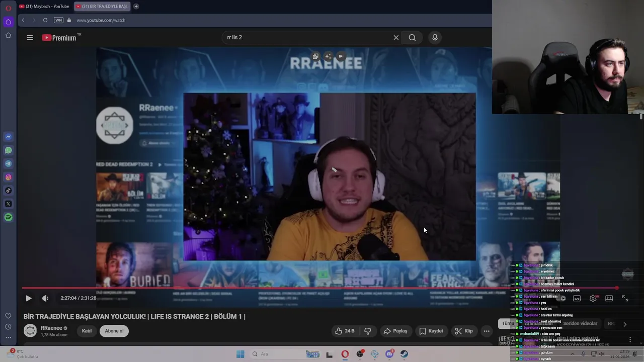644x362 pixels.
Task: Toggle the VPN badge in address bar
Action: pos(59,20)
